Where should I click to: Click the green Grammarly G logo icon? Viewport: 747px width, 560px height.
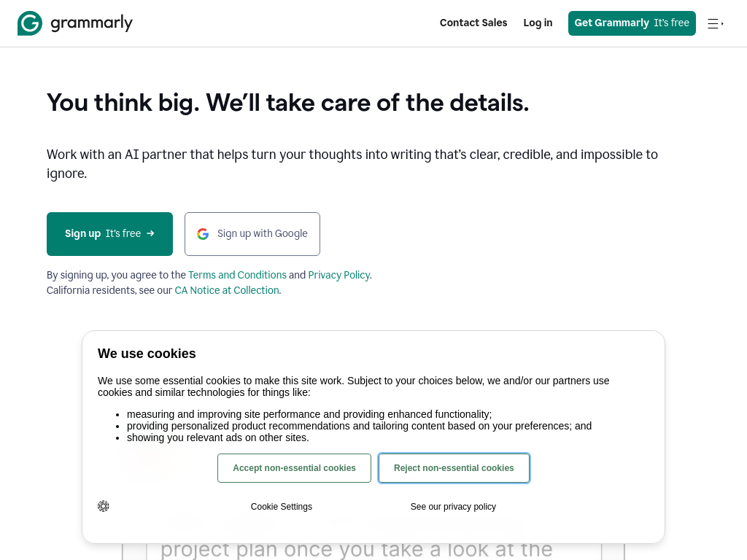click(30, 23)
